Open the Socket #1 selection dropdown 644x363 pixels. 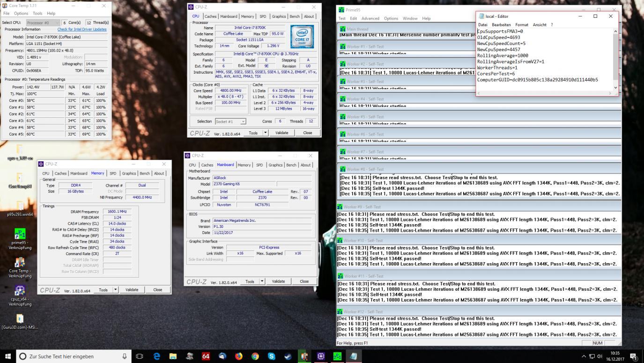230,121
